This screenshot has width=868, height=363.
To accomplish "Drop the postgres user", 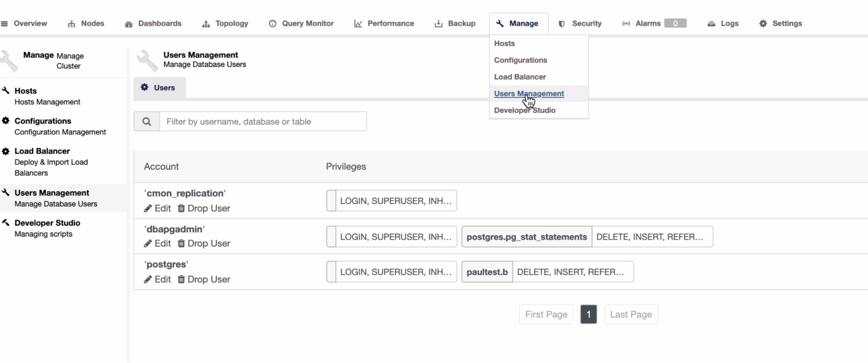I will (204, 279).
